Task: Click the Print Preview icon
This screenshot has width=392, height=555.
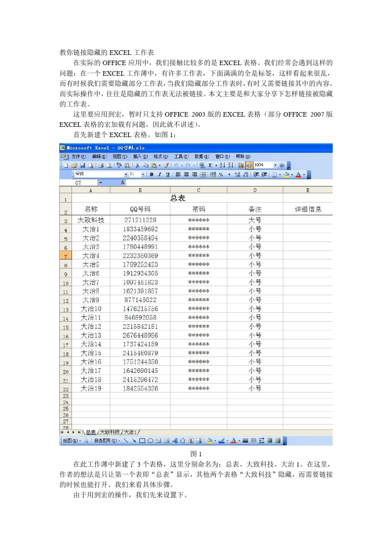Action: click(x=109, y=165)
